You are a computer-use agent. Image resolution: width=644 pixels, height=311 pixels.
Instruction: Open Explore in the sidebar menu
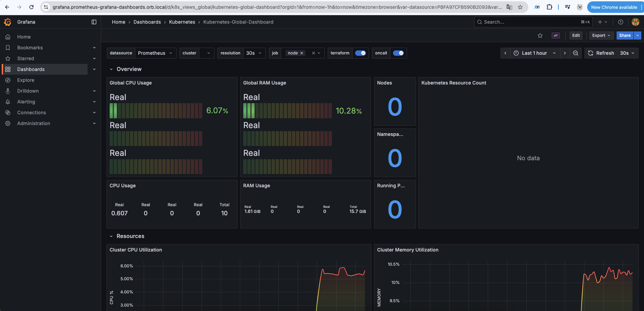tap(26, 80)
